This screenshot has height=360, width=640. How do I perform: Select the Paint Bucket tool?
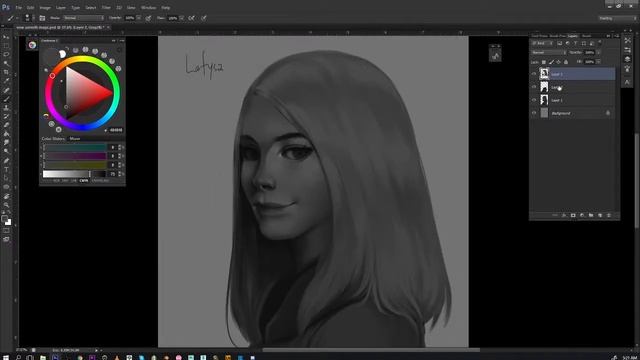(6, 134)
